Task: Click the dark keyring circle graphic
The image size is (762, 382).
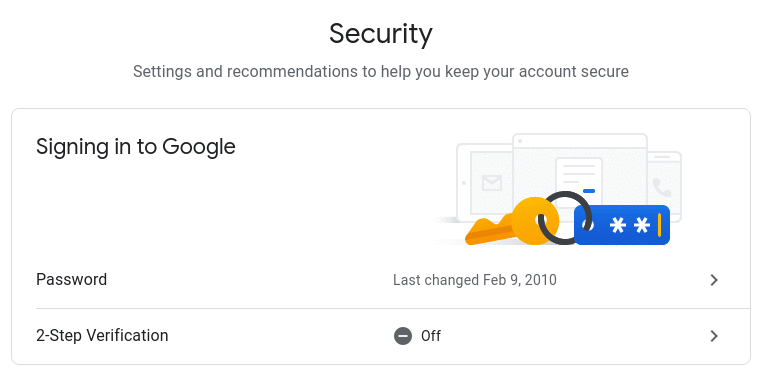Action: click(565, 217)
